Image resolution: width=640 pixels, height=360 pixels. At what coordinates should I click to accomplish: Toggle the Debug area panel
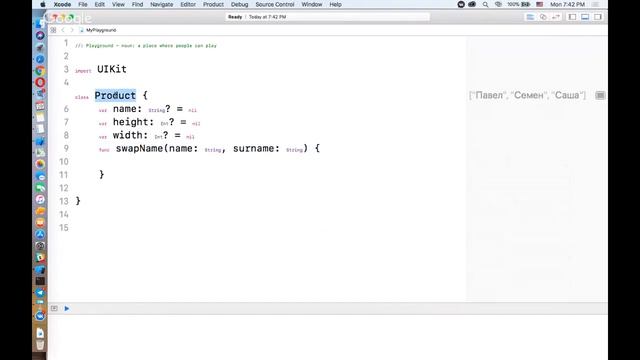[585, 17]
